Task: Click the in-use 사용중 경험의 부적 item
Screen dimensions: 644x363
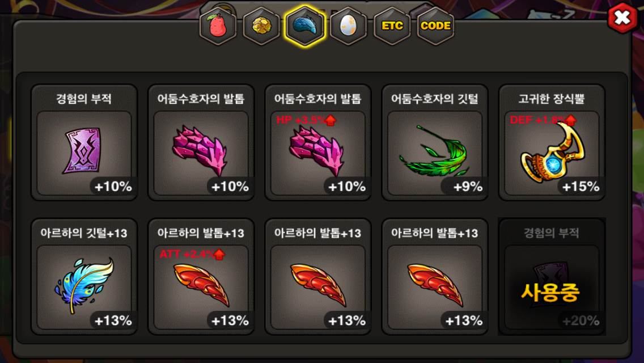Action: coord(552,276)
